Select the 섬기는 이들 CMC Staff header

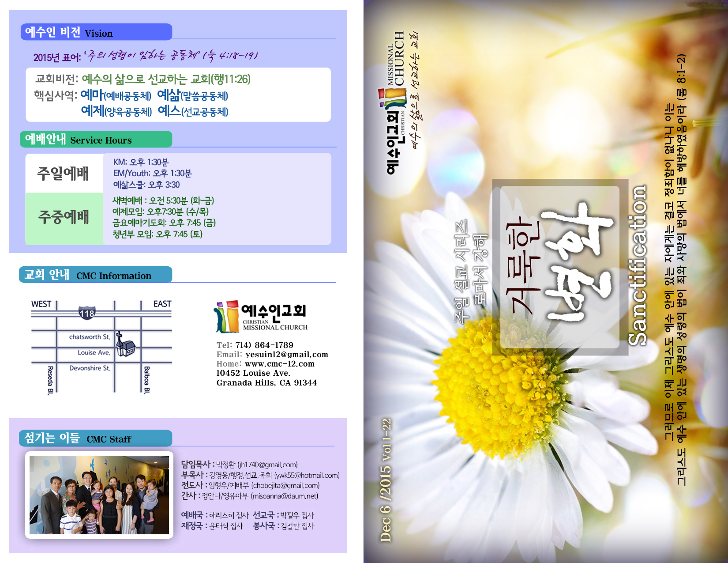point(95,438)
